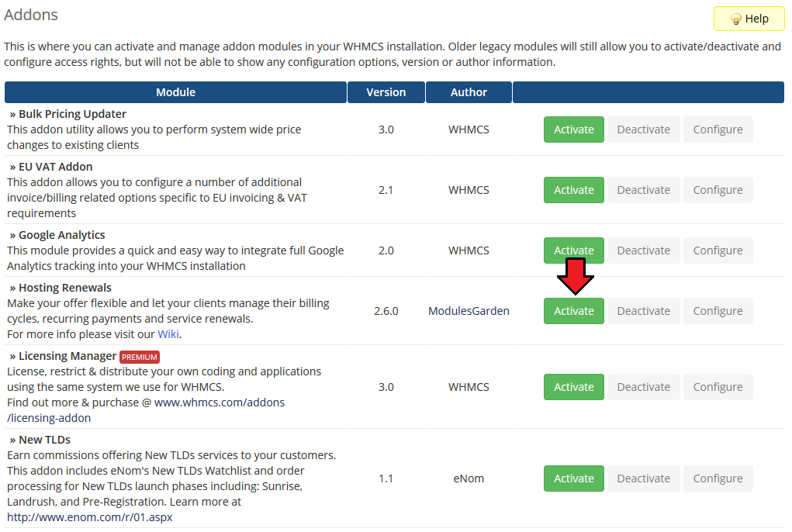Deactivate the Bulk Pricing Updater addon

coord(644,130)
